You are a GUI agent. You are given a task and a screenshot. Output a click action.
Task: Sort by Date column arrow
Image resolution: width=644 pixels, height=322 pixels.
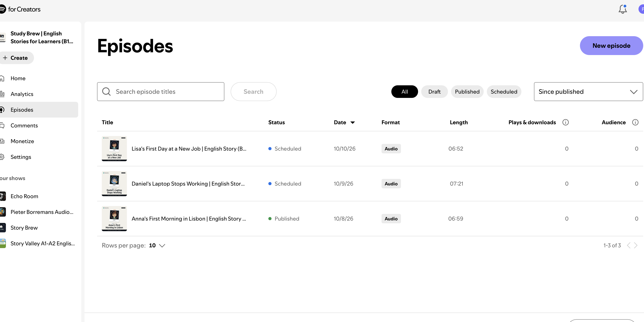352,123
